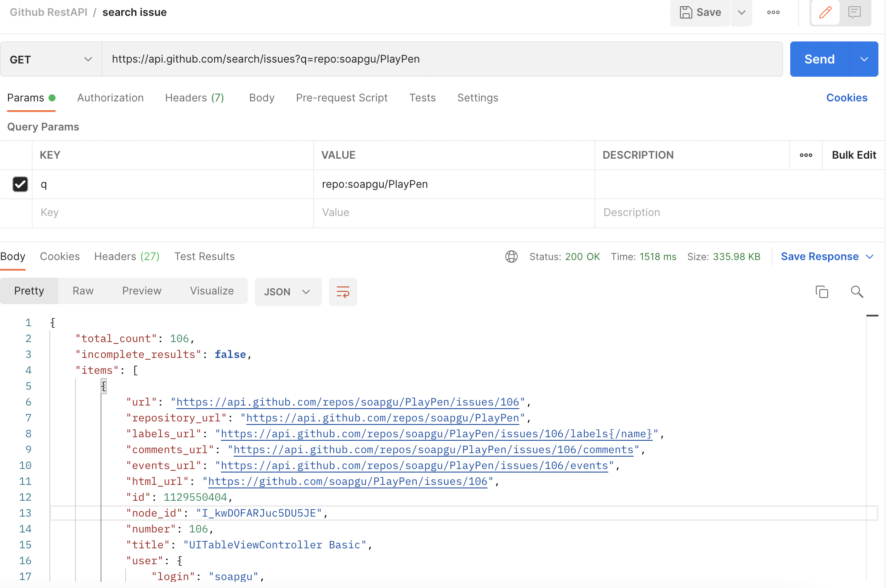Open the comments_url link
This screenshot has height=588, width=889.
click(433, 450)
